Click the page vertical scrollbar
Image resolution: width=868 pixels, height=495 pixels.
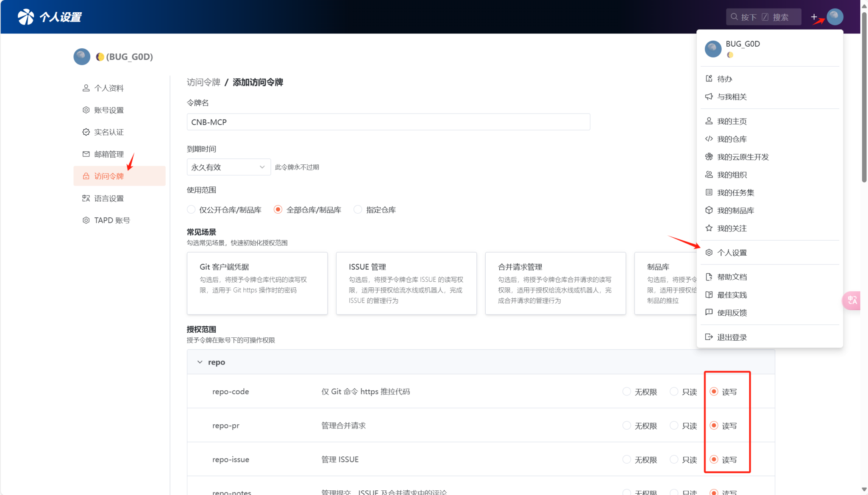coord(864,97)
